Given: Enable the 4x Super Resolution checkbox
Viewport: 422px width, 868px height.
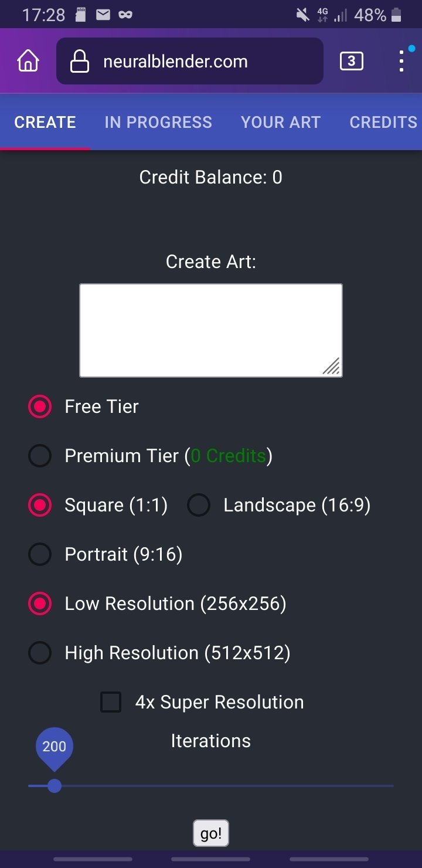Looking at the screenshot, I should point(111,702).
